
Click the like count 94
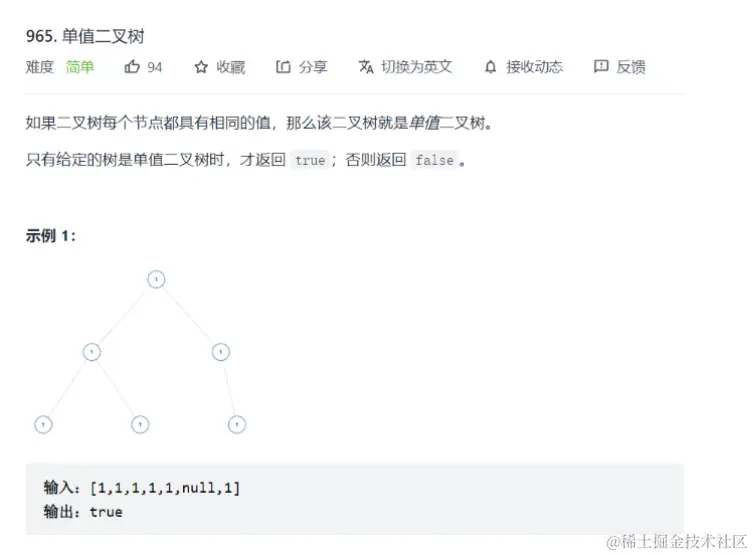154,67
